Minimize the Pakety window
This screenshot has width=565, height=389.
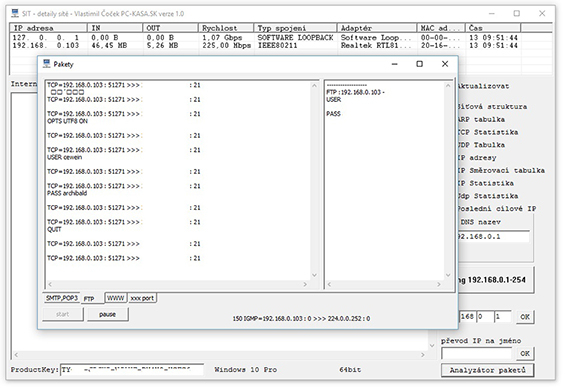[395, 64]
